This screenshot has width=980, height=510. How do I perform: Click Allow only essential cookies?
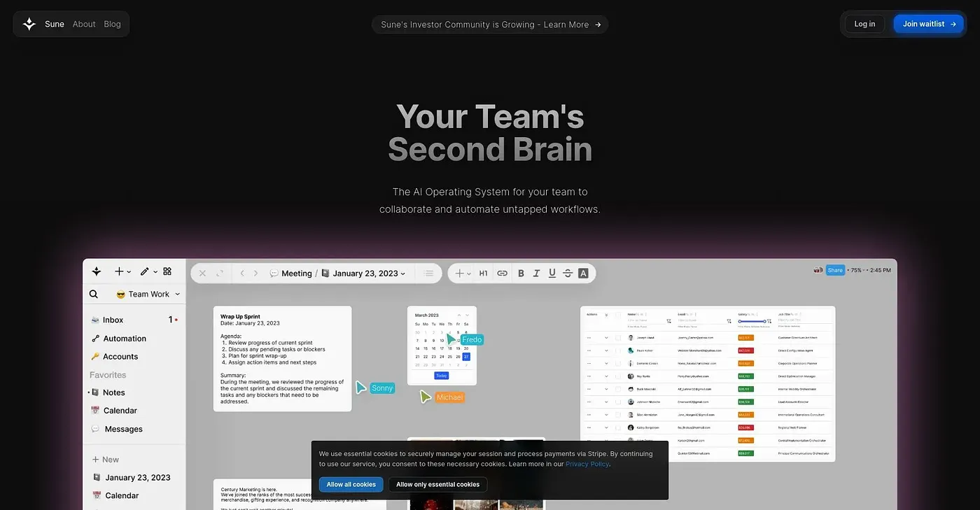click(438, 484)
